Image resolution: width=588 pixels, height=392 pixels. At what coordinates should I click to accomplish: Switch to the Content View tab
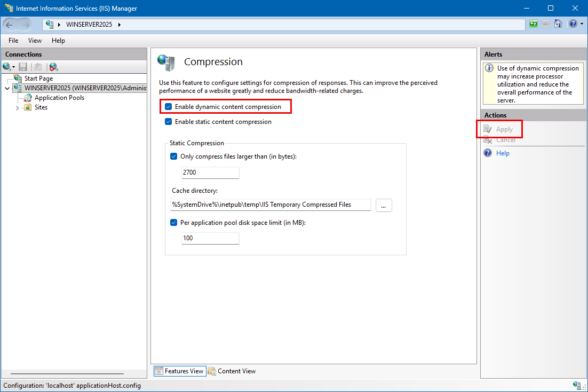(232, 371)
